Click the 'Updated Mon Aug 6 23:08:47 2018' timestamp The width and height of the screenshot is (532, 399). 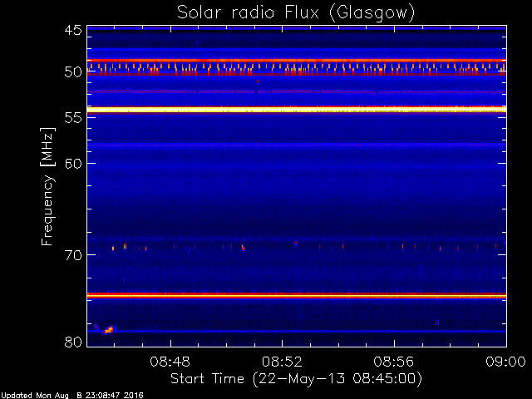[x=72, y=396]
